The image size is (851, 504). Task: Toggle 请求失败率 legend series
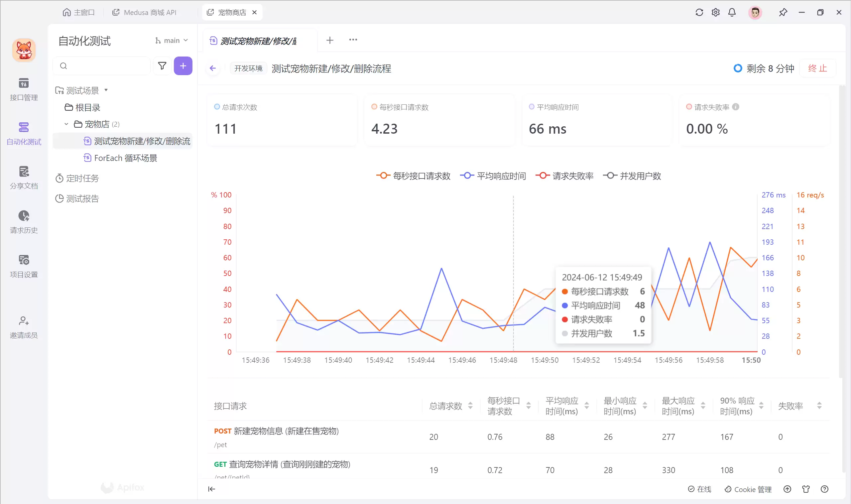click(x=564, y=176)
